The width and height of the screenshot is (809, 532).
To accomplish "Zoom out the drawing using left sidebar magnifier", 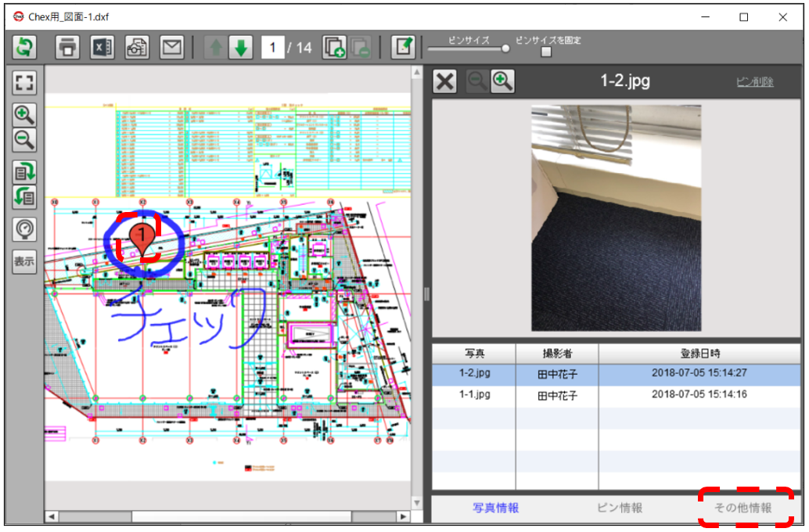I will (25, 140).
